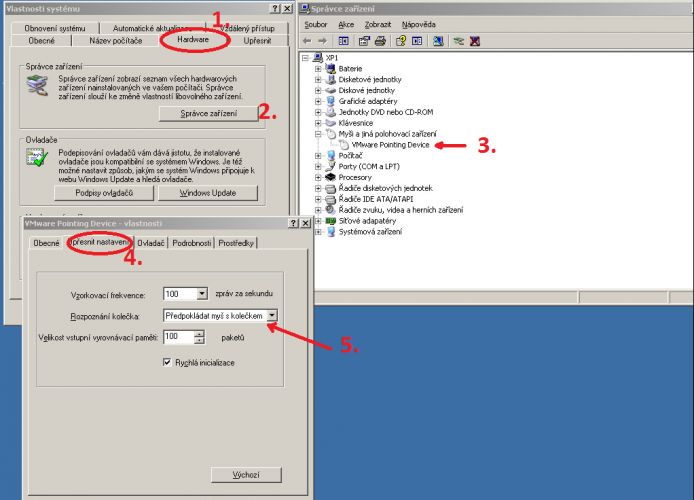The height and width of the screenshot is (500, 694).
Task: Click the help button in VMware properties title bar
Action: pyautogui.click(x=293, y=223)
